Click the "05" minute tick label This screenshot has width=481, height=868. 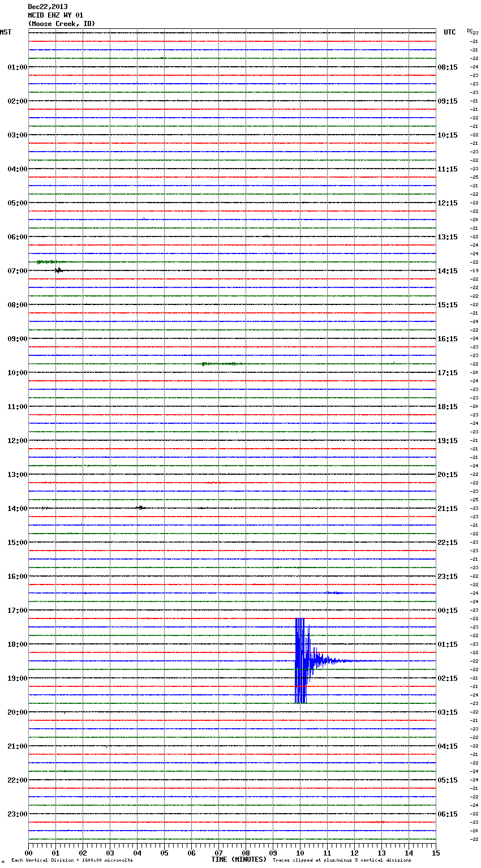pyautogui.click(x=164, y=853)
